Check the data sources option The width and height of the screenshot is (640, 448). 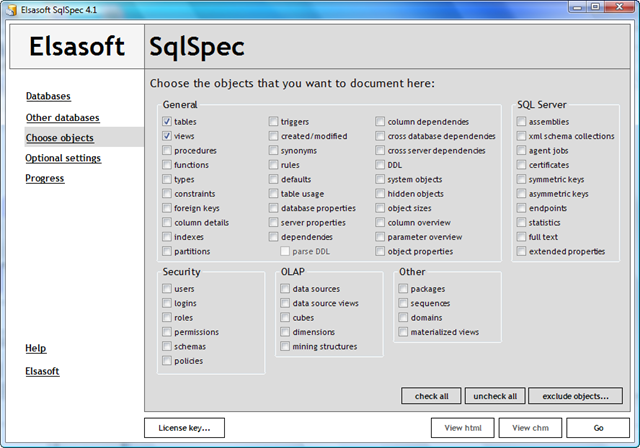pyautogui.click(x=285, y=288)
